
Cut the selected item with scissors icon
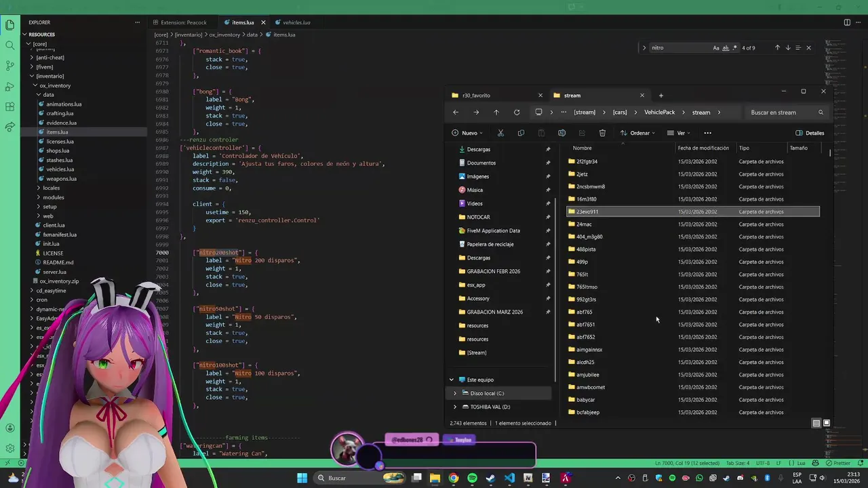coord(500,133)
